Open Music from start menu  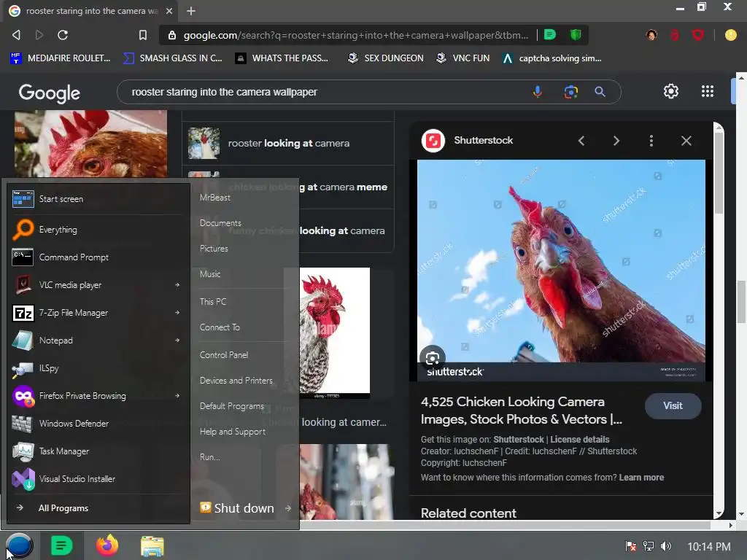coord(209,274)
